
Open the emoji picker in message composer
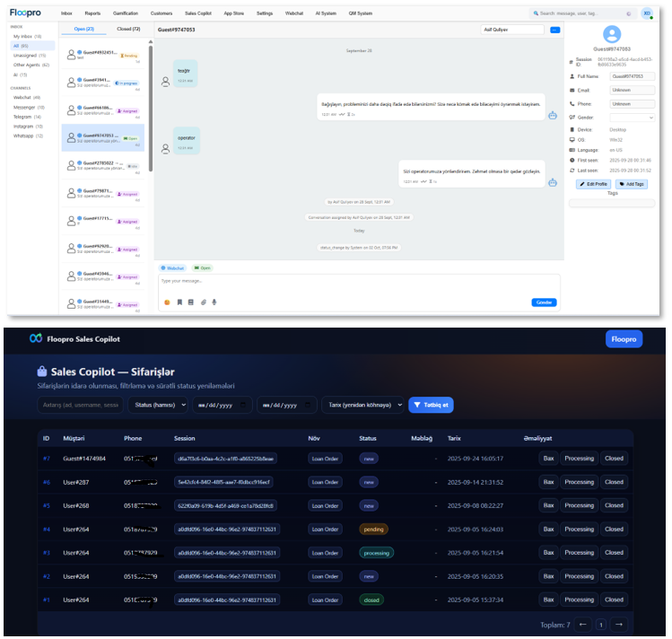click(167, 302)
